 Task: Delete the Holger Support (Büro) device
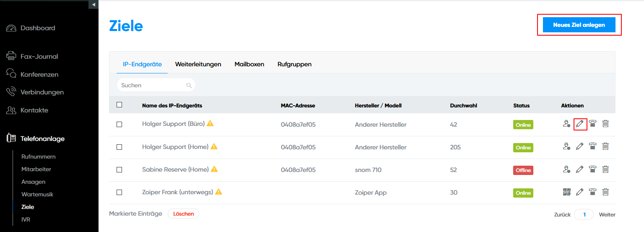(605, 124)
